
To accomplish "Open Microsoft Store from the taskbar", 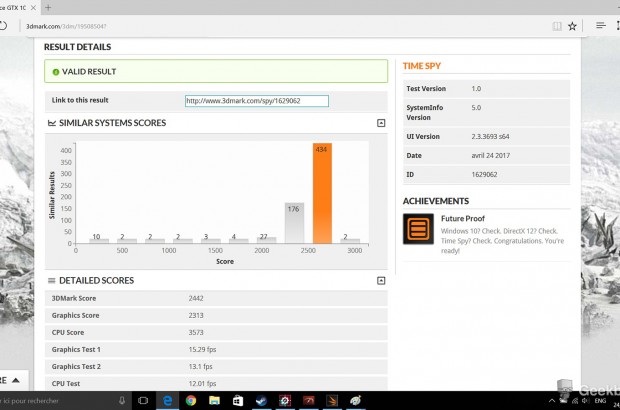I will [x=238, y=400].
